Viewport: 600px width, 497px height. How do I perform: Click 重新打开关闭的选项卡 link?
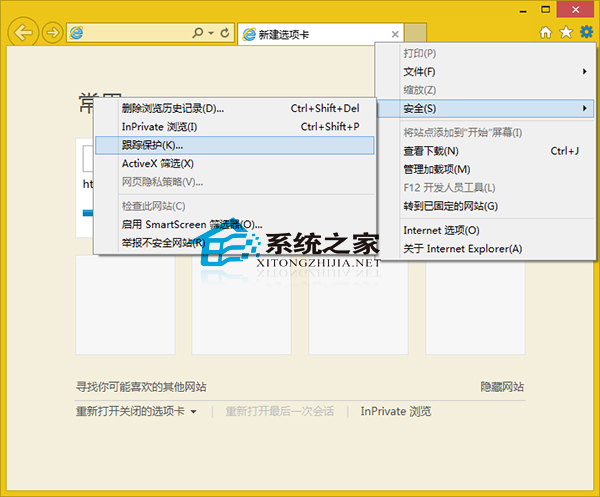click(x=130, y=411)
